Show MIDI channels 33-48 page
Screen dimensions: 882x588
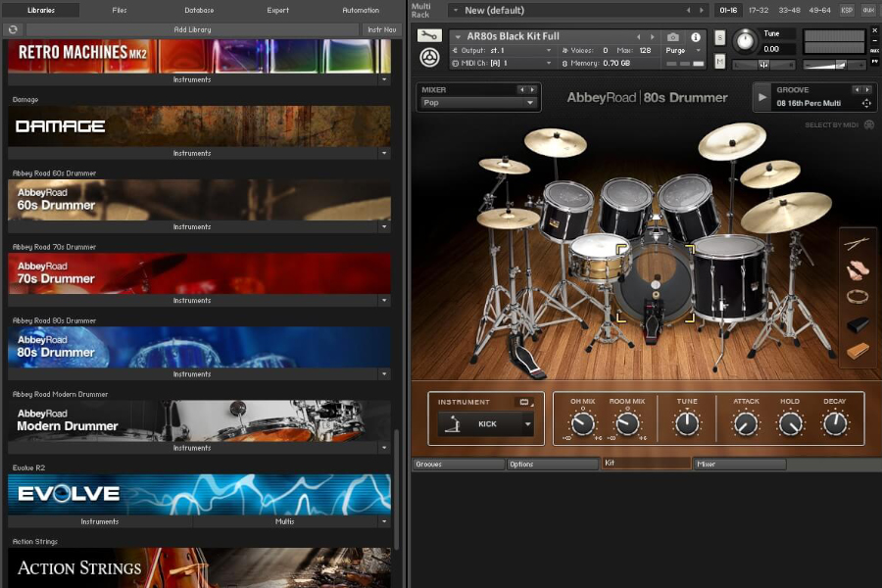pyautogui.click(x=789, y=10)
